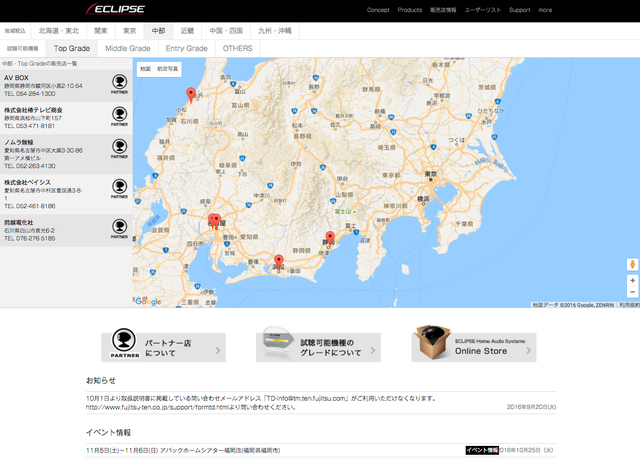Switch to the Entry Grade tab

[x=187, y=49]
